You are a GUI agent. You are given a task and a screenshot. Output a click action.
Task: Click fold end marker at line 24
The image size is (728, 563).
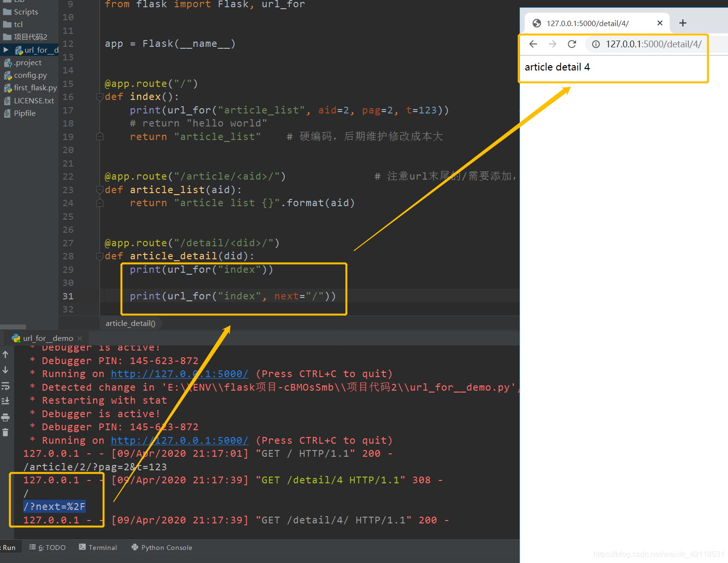pos(100,203)
